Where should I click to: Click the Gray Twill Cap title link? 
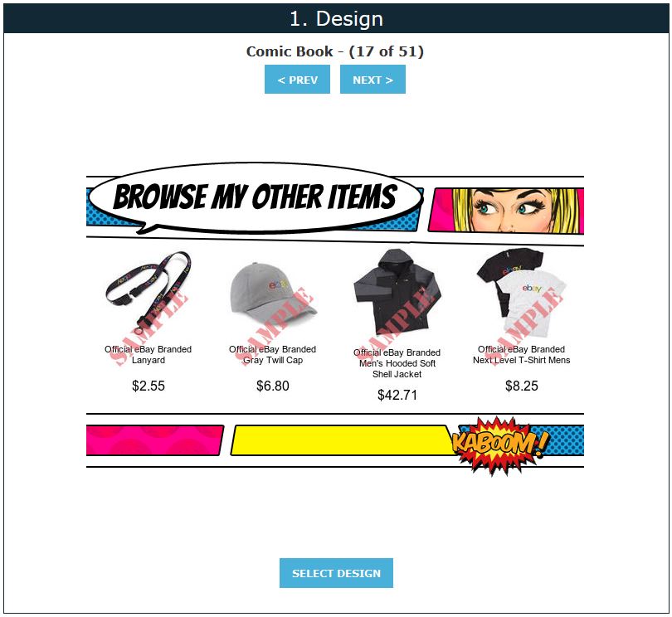[273, 355]
